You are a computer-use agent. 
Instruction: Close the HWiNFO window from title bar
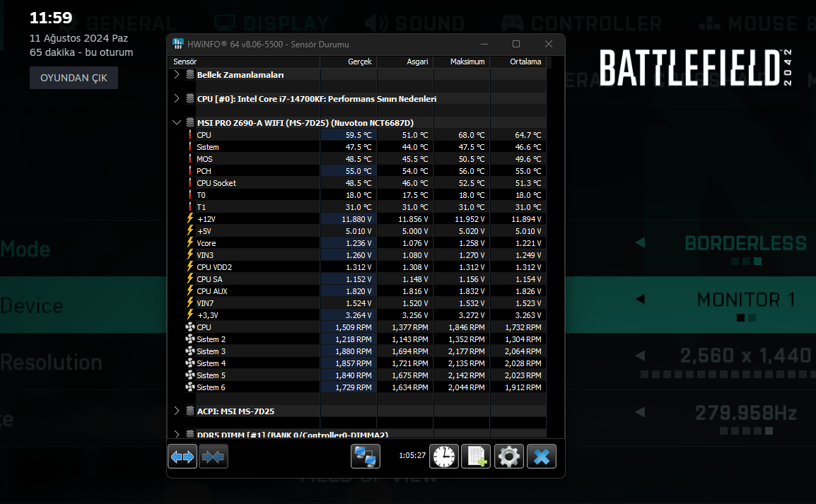pos(549,45)
